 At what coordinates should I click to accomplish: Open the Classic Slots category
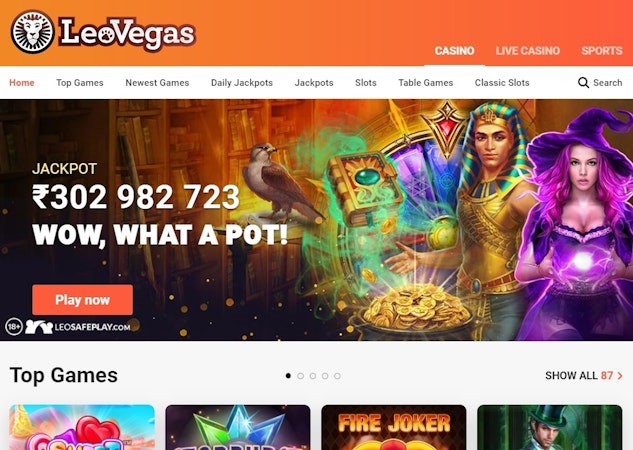coord(502,83)
